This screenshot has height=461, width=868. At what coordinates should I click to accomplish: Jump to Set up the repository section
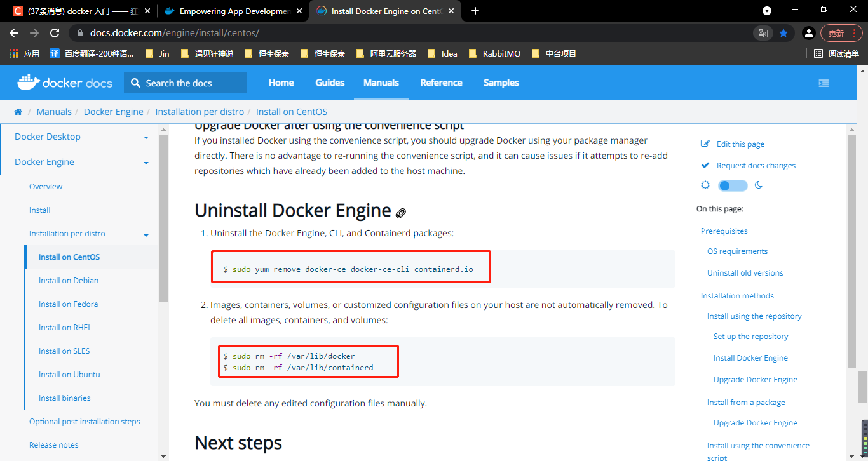click(x=750, y=337)
